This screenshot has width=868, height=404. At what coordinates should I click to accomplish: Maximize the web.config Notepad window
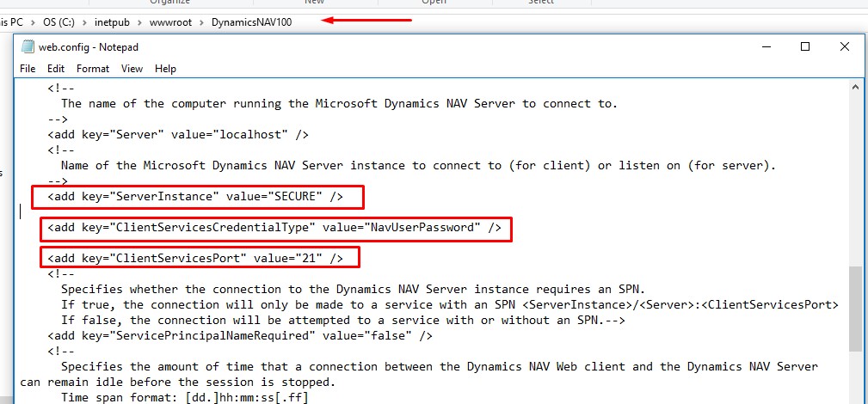click(x=805, y=47)
